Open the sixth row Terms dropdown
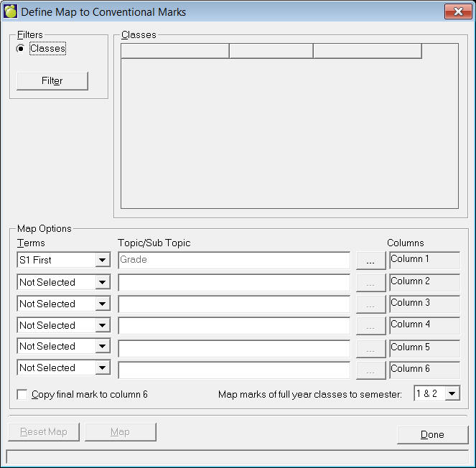Viewport: 476px width, 468px height. pos(103,368)
